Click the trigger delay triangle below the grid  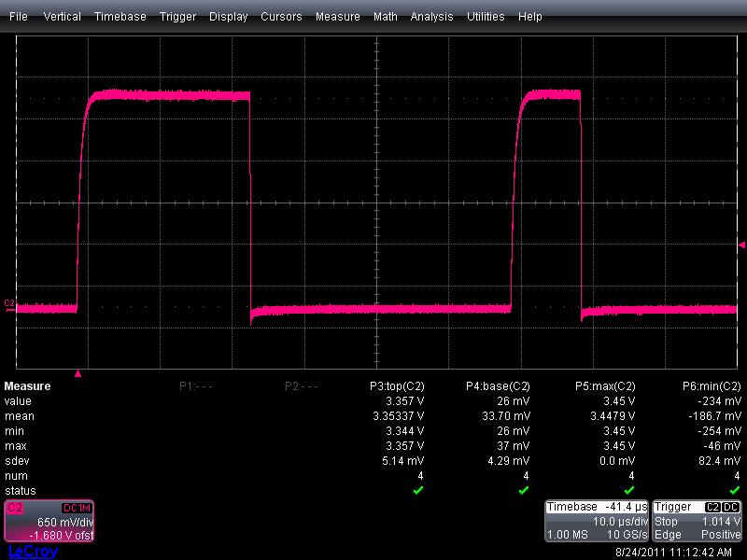pos(78,371)
